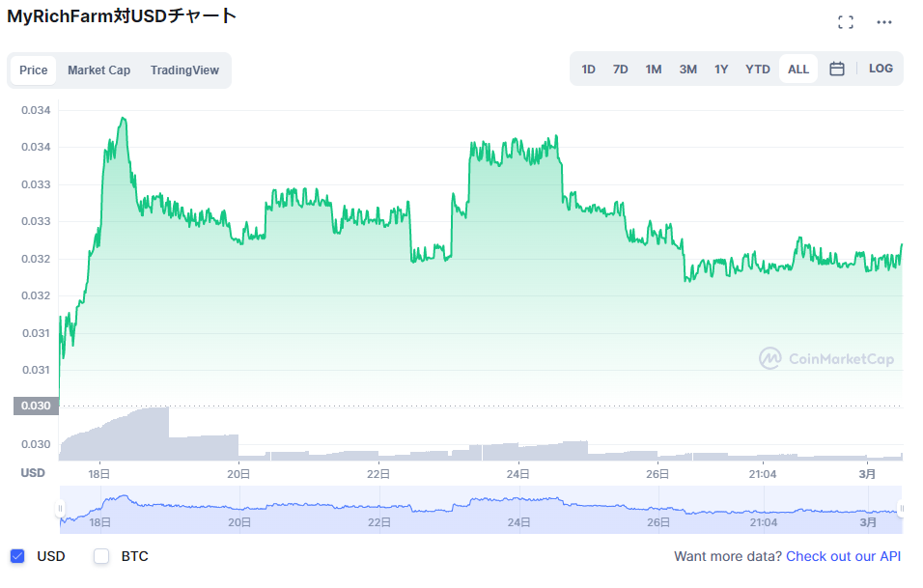923x588 pixels.
Task: Click the left range slider handle
Action: [60, 509]
